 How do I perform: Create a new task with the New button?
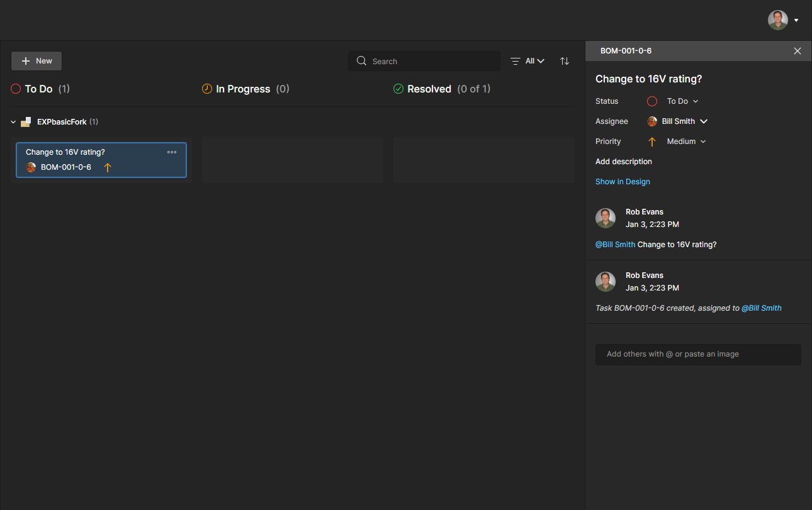(x=37, y=61)
